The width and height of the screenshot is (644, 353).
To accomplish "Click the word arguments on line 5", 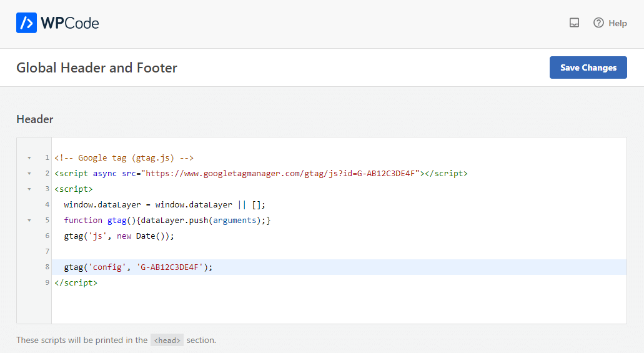I will pyautogui.click(x=234, y=221).
